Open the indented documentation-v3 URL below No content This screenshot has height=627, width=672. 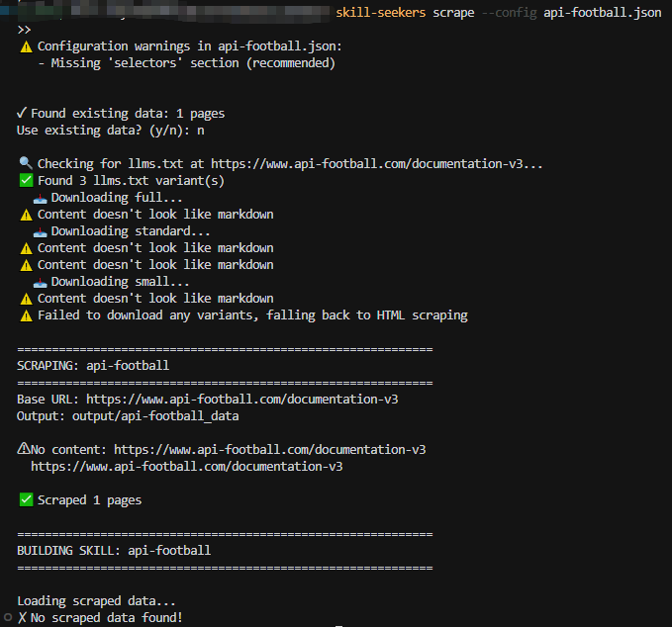(187, 466)
